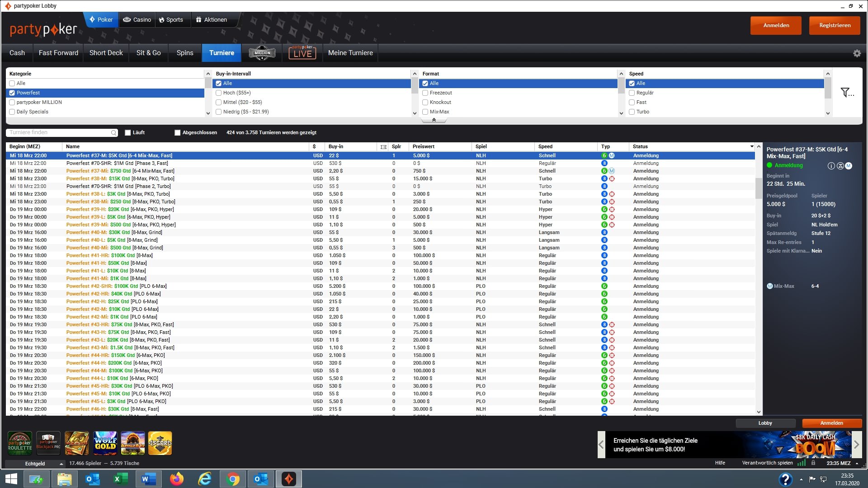The height and width of the screenshot is (488, 868).
Task: Collapse the filter panel chevron
Action: click(x=434, y=120)
